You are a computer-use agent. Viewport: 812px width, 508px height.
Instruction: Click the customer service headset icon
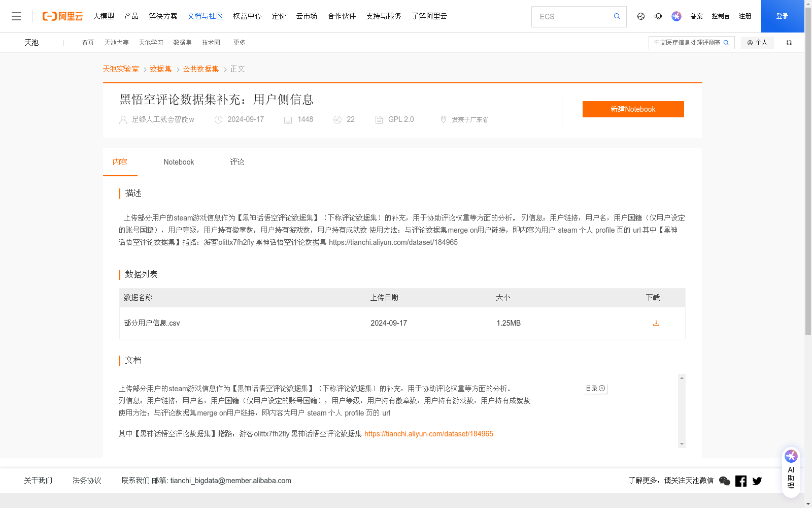click(658, 16)
